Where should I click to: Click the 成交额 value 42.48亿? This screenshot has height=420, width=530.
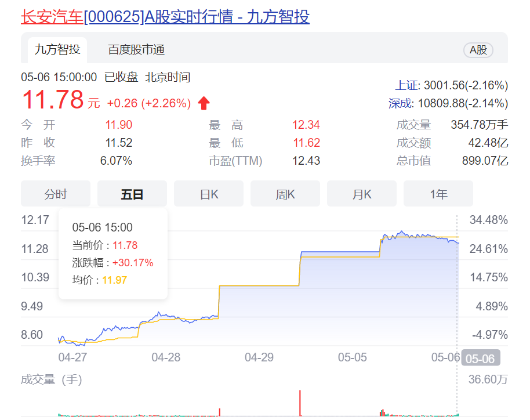488,143
